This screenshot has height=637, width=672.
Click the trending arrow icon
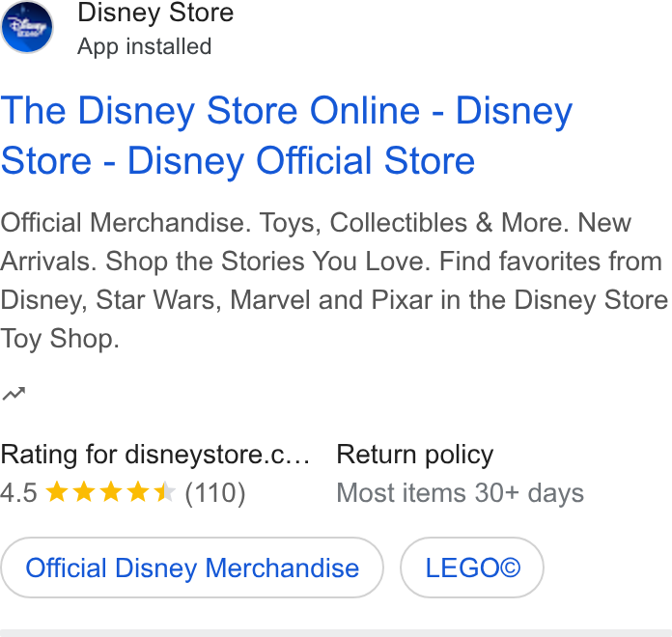[14, 393]
